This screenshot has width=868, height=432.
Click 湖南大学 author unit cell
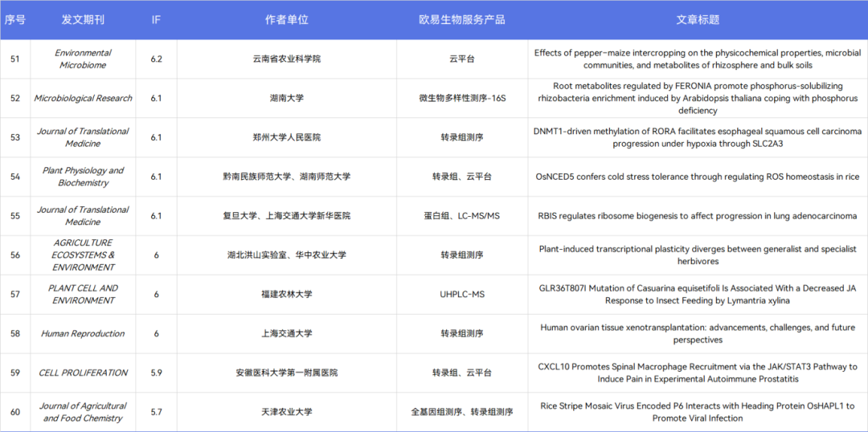click(x=287, y=98)
